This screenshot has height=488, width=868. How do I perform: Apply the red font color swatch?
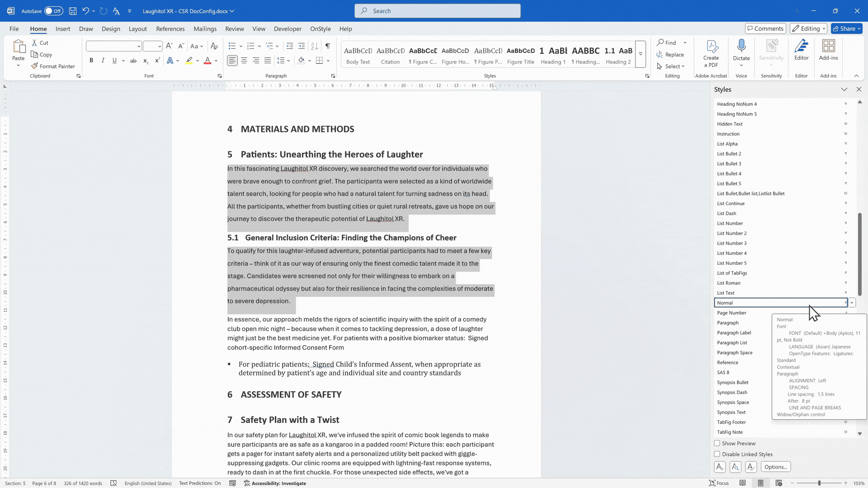coord(208,61)
